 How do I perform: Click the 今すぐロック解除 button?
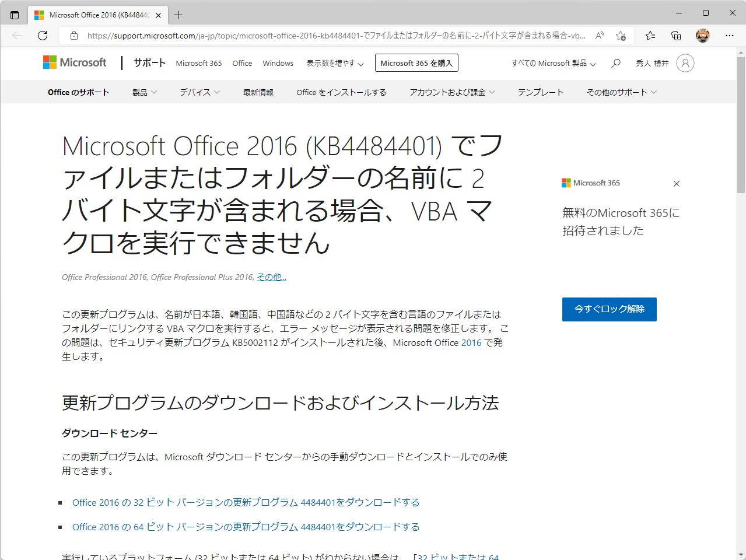click(609, 310)
